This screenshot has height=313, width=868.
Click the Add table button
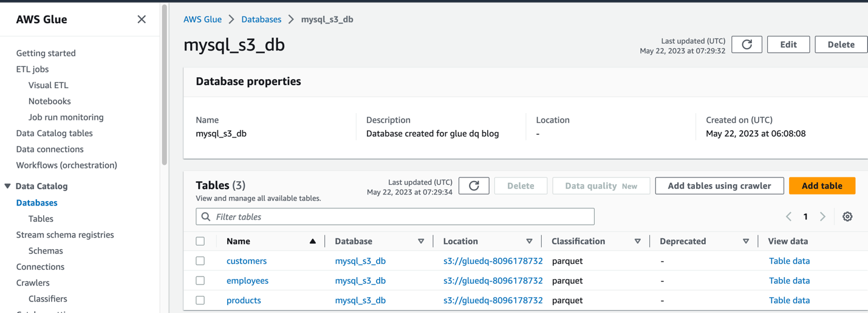tap(821, 186)
